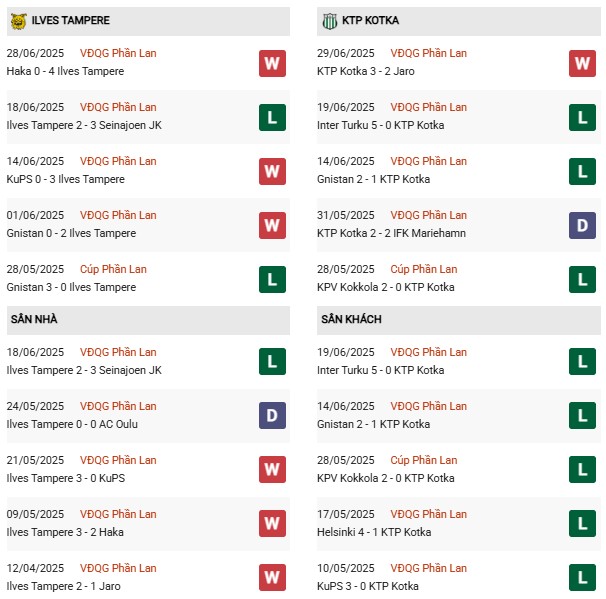Select the L badge for KuPS 3-0 KTP Kotka
Image resolution: width=606 pixels, height=599 pixels.
pos(582,578)
